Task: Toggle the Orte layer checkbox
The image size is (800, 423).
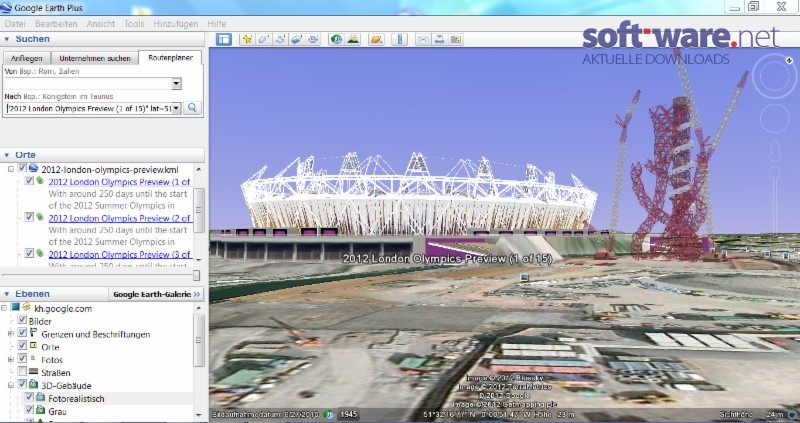Action: [x=22, y=345]
